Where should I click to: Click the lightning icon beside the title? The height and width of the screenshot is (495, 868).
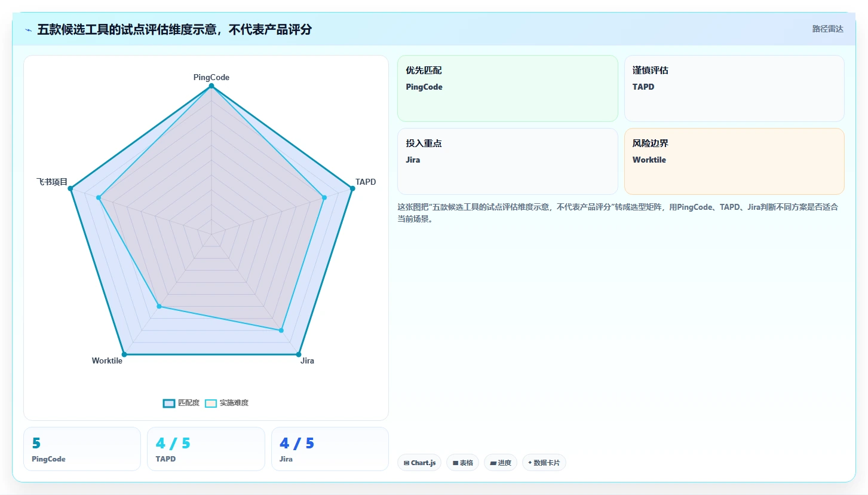28,30
